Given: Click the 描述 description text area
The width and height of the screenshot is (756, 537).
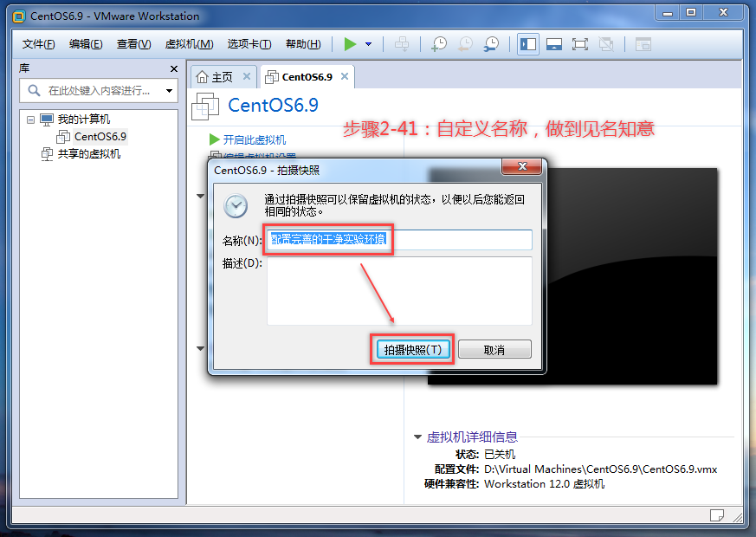Looking at the screenshot, I should pos(399,291).
